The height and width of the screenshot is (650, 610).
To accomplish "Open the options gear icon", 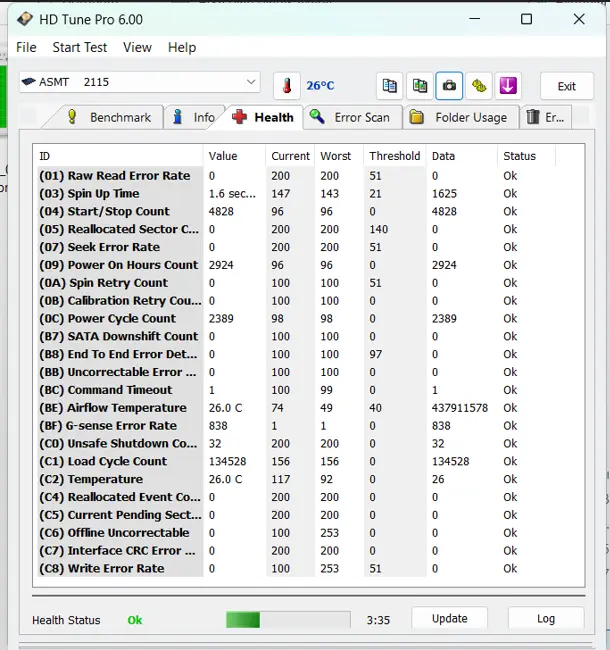I will click(x=479, y=86).
